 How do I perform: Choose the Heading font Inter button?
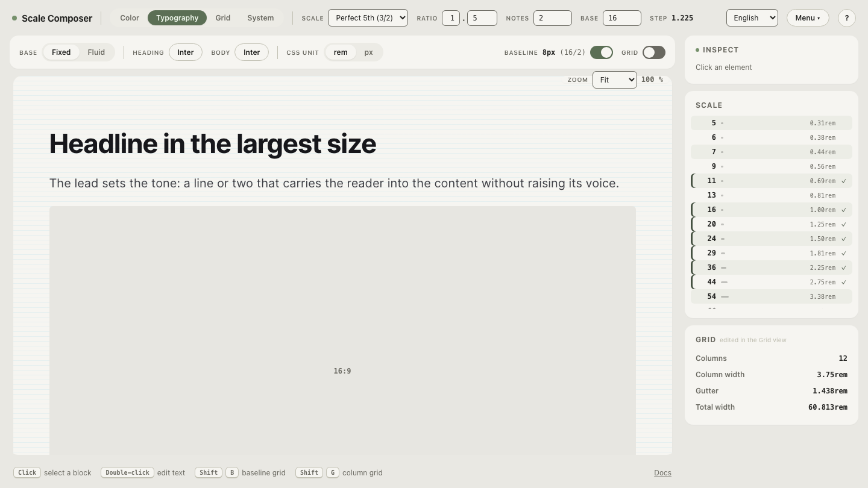(x=186, y=52)
